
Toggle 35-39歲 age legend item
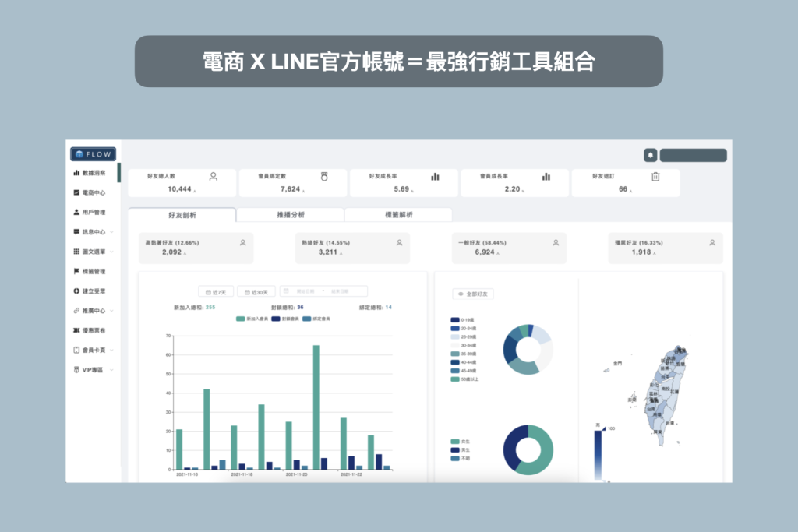click(464, 354)
